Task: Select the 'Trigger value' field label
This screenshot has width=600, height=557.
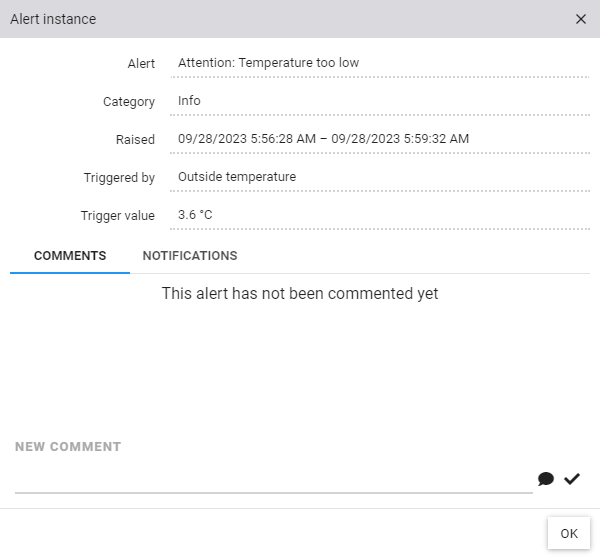Action: (x=117, y=215)
